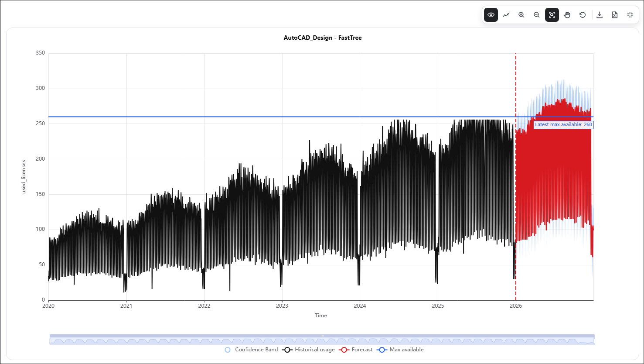This screenshot has width=644, height=364.
Task: Download the chart as image
Action: 600,15
